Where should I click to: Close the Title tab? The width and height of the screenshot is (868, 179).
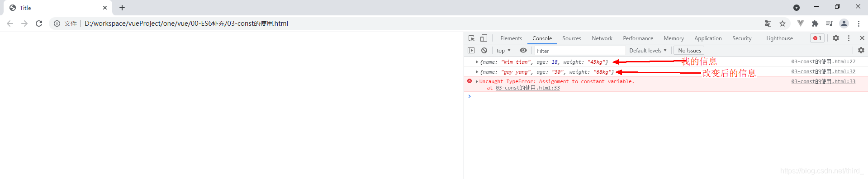[105, 8]
